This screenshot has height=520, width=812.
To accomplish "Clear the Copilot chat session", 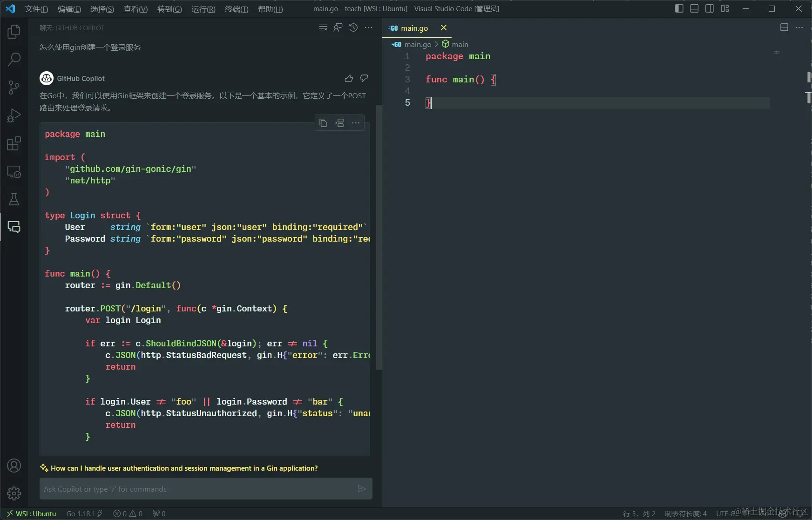I will [323, 28].
